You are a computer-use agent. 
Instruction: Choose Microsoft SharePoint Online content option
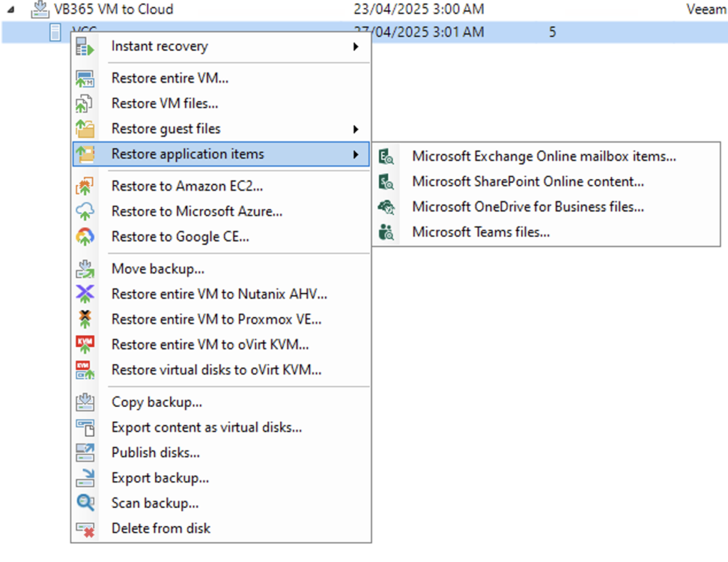(x=528, y=181)
